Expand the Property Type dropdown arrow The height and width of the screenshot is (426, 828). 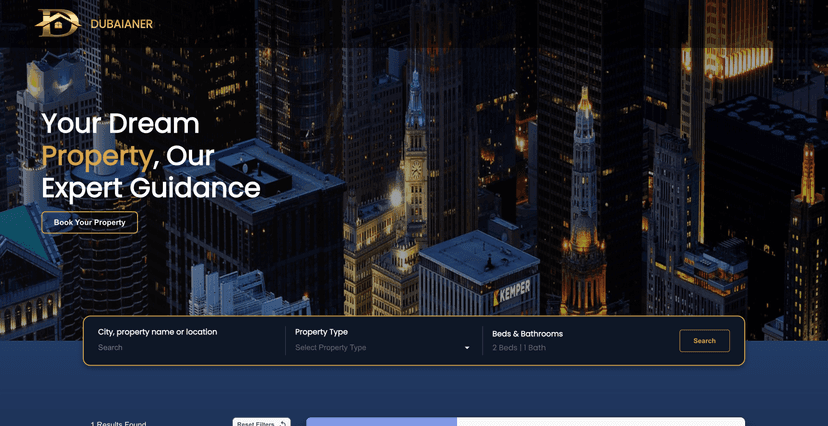point(467,348)
